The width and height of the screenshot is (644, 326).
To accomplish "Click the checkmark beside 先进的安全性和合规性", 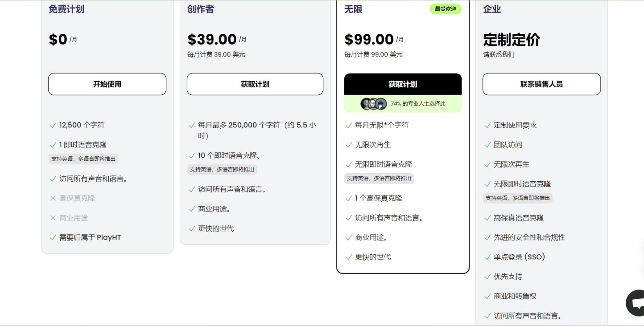I will tap(487, 237).
